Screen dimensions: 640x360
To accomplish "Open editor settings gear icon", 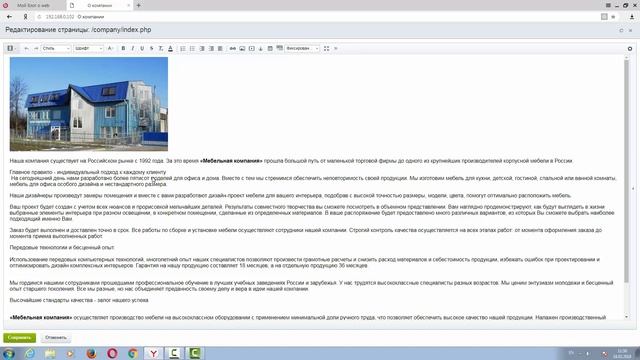I will pyautogui.click(x=630, y=49).
